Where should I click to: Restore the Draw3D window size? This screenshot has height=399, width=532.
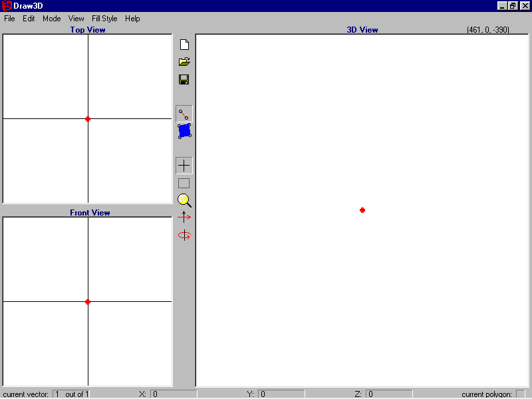pyautogui.click(x=513, y=6)
